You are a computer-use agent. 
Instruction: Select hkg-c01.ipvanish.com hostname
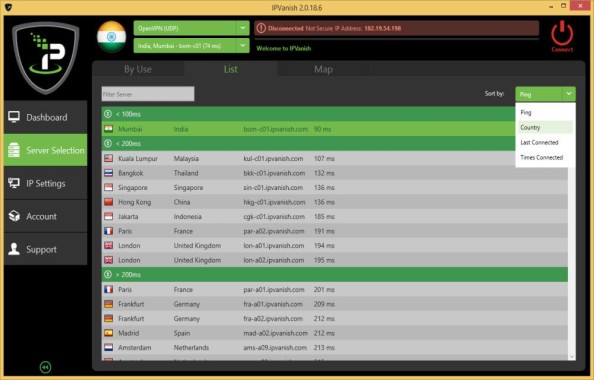[x=274, y=202]
